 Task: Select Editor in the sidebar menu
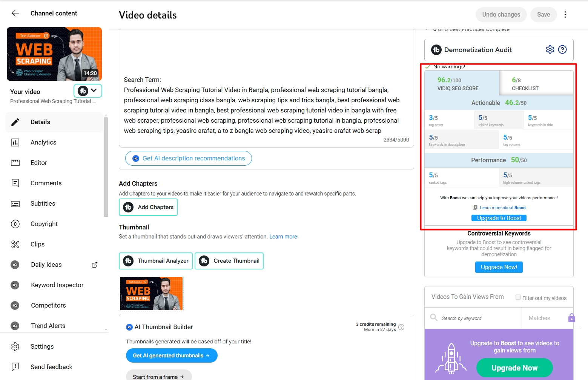click(54, 163)
